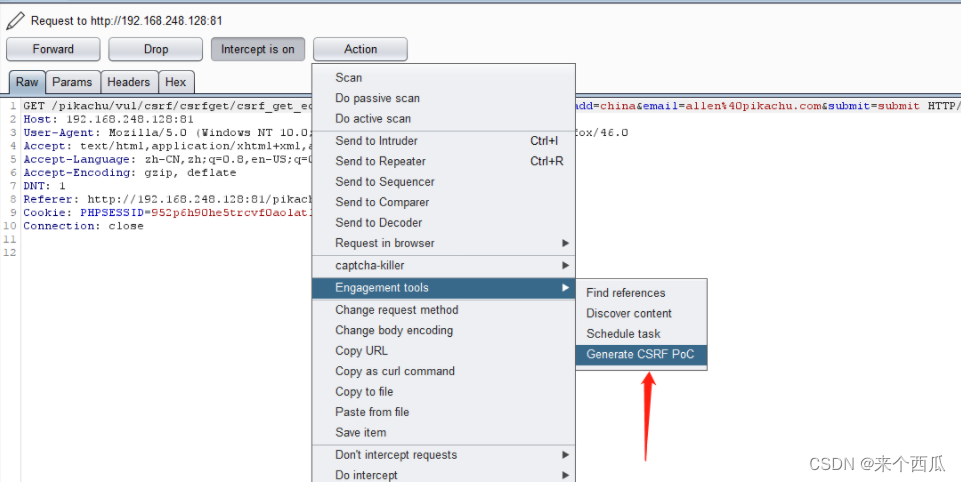The image size is (961, 482).
Task: Click the GET request line path
Action: 182,106
